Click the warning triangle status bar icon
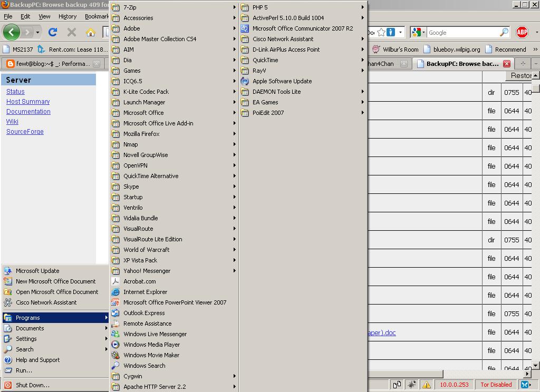Image resolution: width=540 pixels, height=392 pixels. (426, 385)
